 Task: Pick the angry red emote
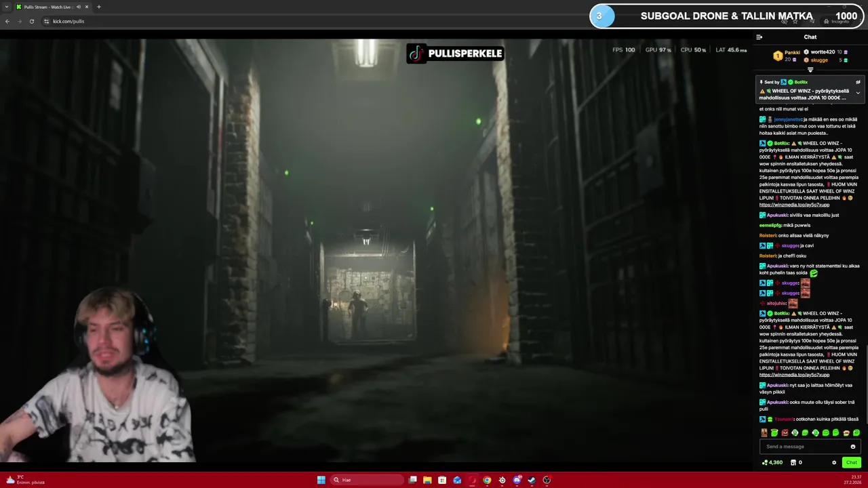click(x=785, y=433)
